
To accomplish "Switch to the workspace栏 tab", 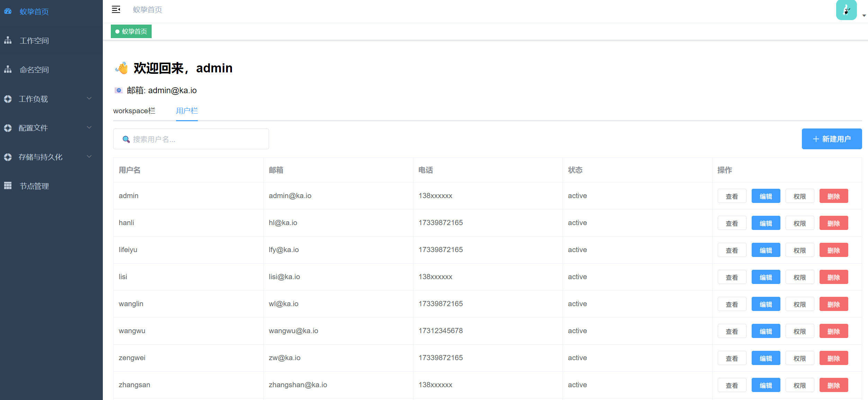I will click(x=134, y=111).
